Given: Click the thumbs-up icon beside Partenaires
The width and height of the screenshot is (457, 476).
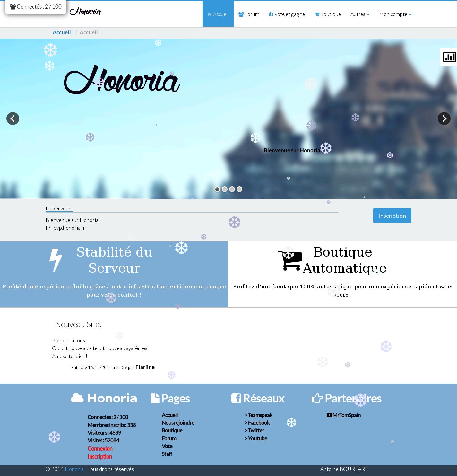Looking at the screenshot, I should click(x=317, y=398).
